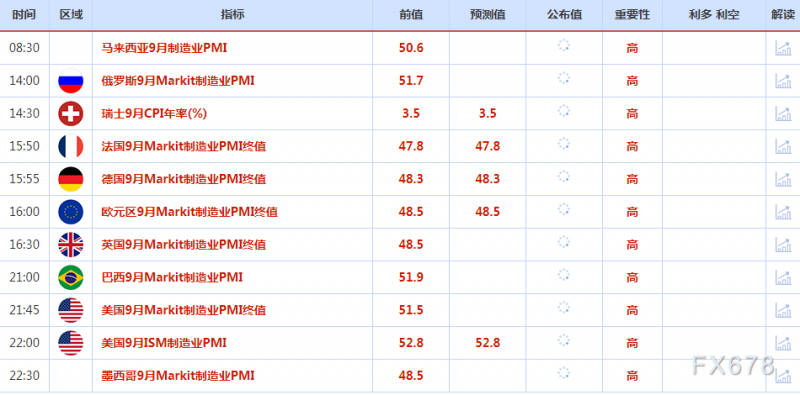Image resolution: width=800 pixels, height=395 pixels.
Task: Open chart icon for 法国9月Markit制造业PMI终值 row
Action: [x=783, y=146]
